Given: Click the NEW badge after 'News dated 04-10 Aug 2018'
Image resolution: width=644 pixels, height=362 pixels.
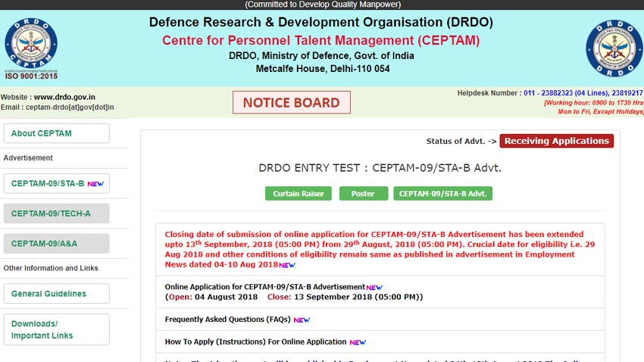Looking at the screenshot, I should (287, 265).
